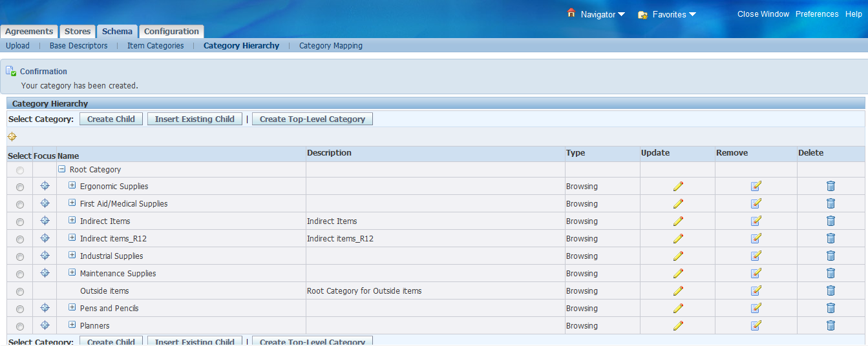Expand the Industrial Supplies node

pyautogui.click(x=72, y=256)
